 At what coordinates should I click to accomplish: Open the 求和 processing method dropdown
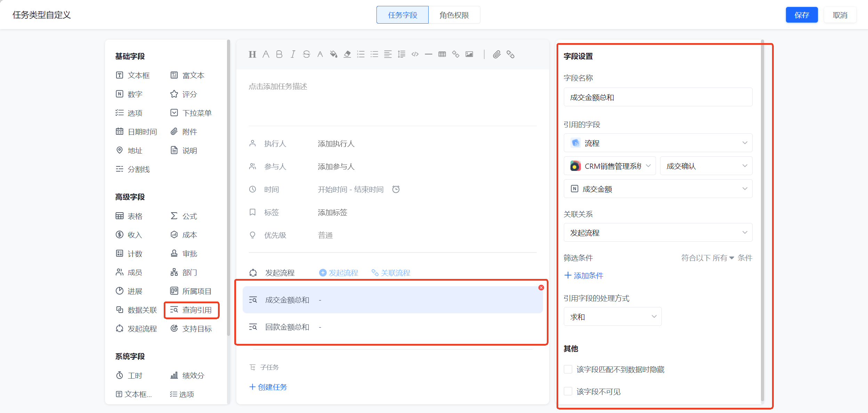click(613, 316)
